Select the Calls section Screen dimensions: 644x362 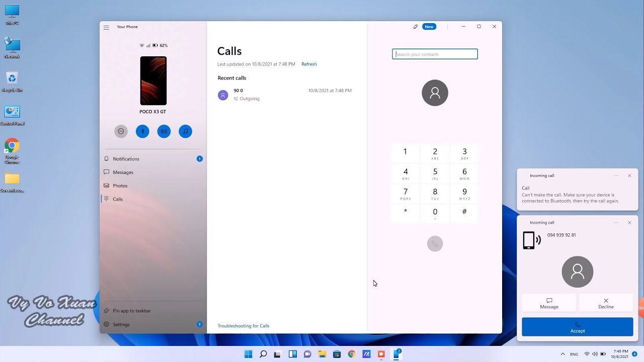[153, 199]
